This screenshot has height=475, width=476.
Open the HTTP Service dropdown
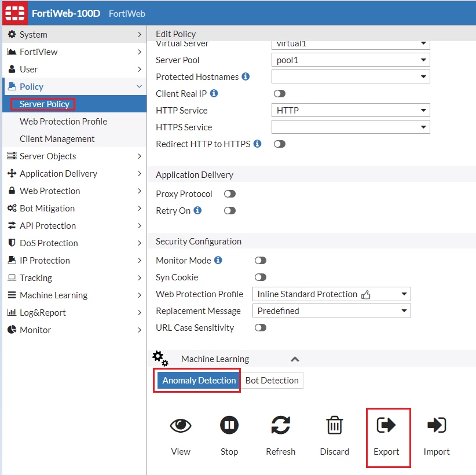click(x=350, y=110)
